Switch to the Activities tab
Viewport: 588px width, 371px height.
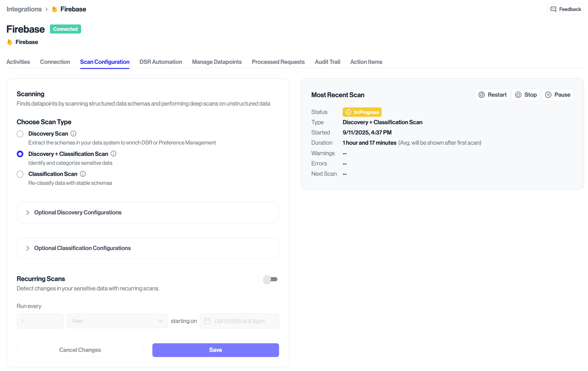click(18, 62)
